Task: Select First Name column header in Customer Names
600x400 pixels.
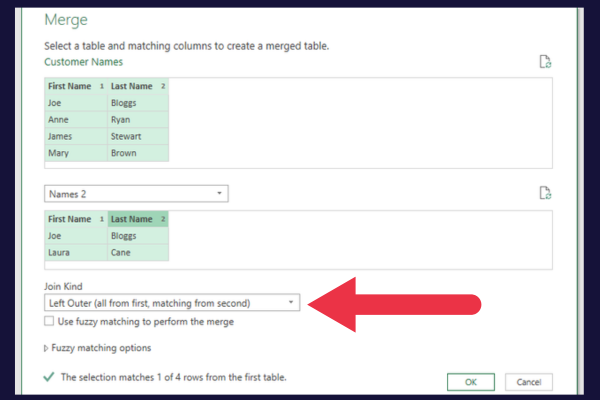Action: coord(76,86)
